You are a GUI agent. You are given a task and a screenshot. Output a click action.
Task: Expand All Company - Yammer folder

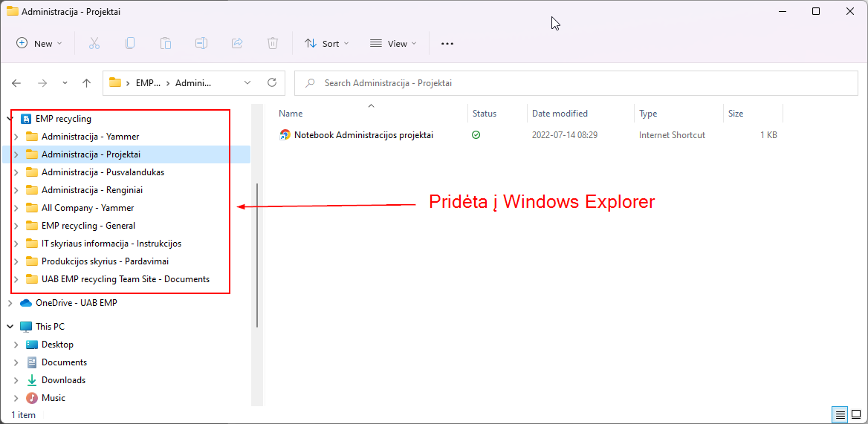tap(16, 208)
